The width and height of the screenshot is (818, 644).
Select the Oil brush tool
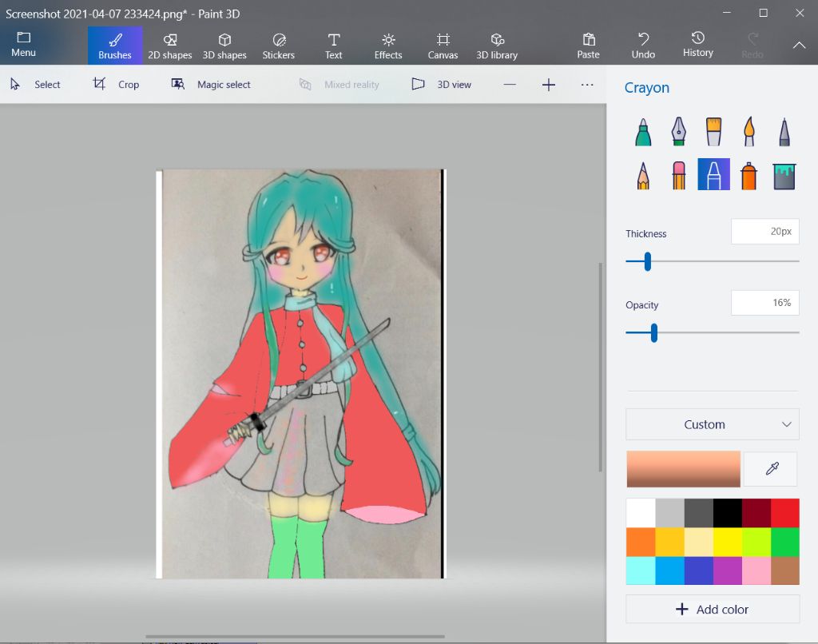[x=713, y=131]
